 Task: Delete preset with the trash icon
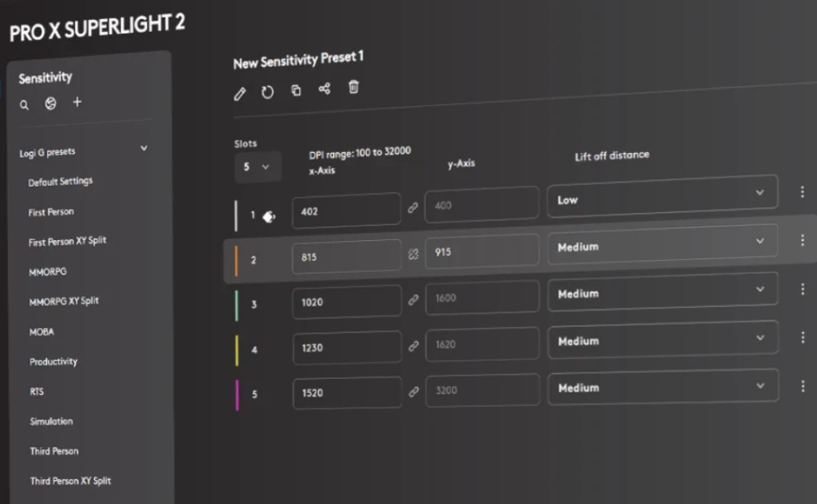click(x=353, y=87)
